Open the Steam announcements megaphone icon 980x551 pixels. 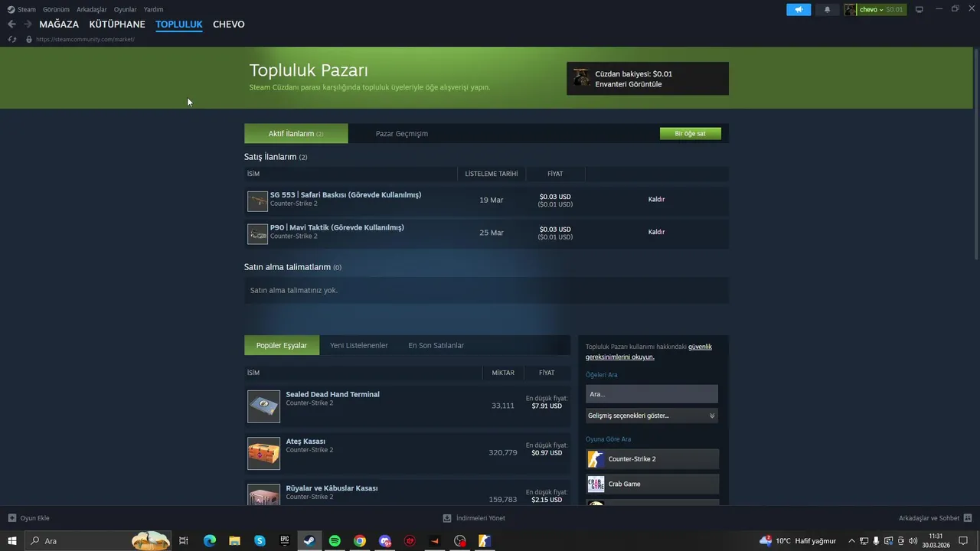click(x=799, y=10)
